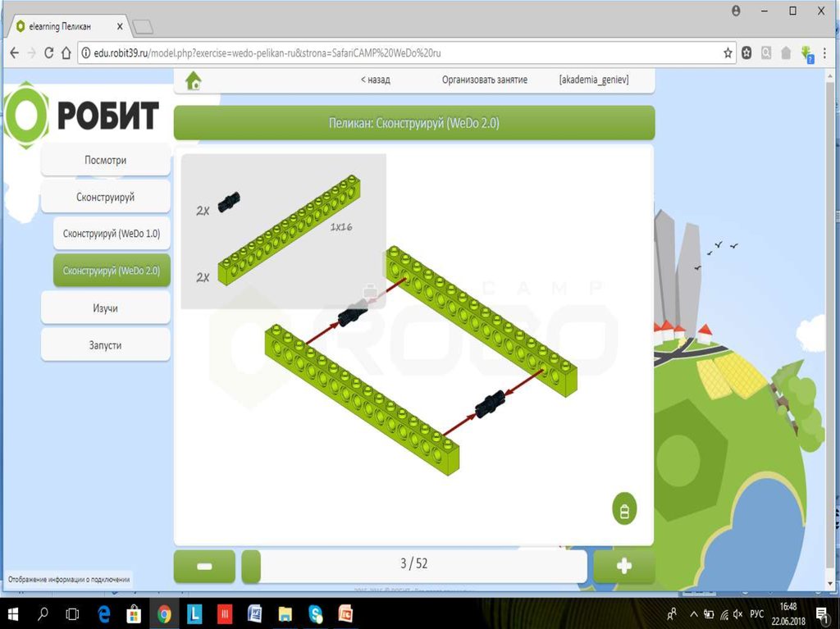Image resolution: width=840 pixels, height=629 pixels.
Task: Click the parts list preview panel
Action: [283, 231]
